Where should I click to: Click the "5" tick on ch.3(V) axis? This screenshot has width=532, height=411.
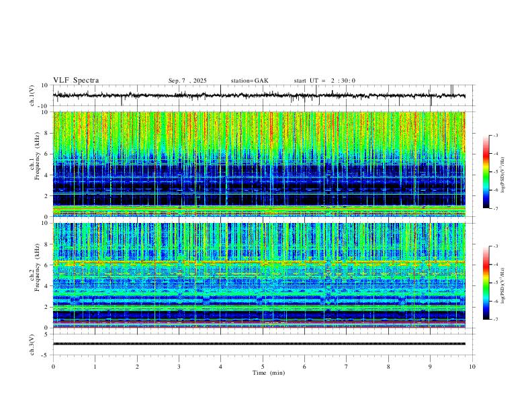click(x=46, y=334)
